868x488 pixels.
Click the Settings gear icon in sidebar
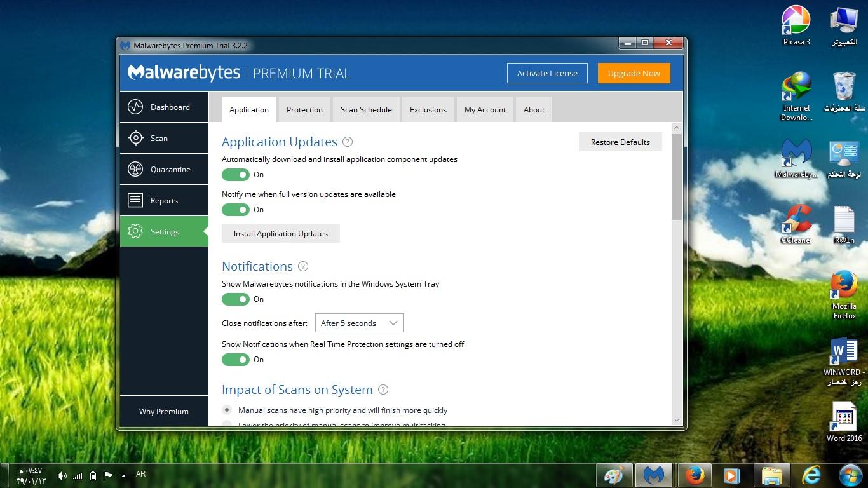[135, 231]
